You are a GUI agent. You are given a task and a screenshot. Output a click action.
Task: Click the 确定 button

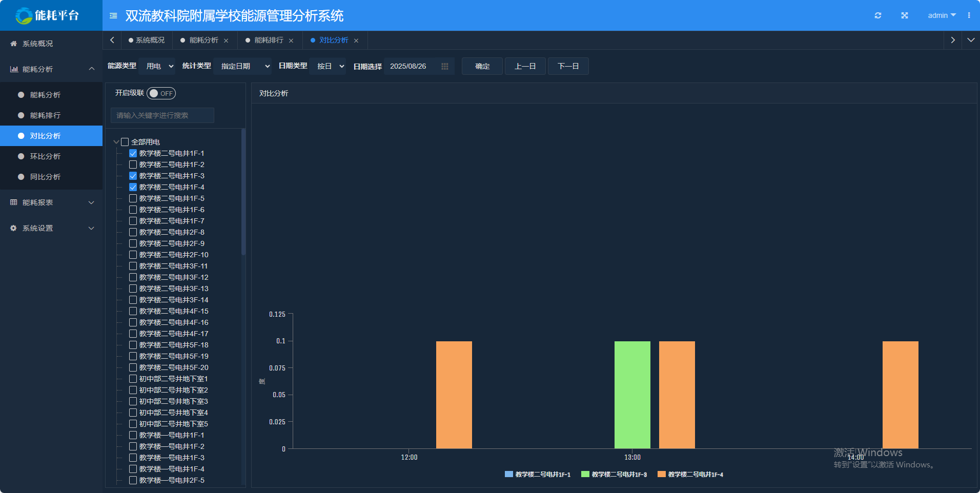pos(482,66)
